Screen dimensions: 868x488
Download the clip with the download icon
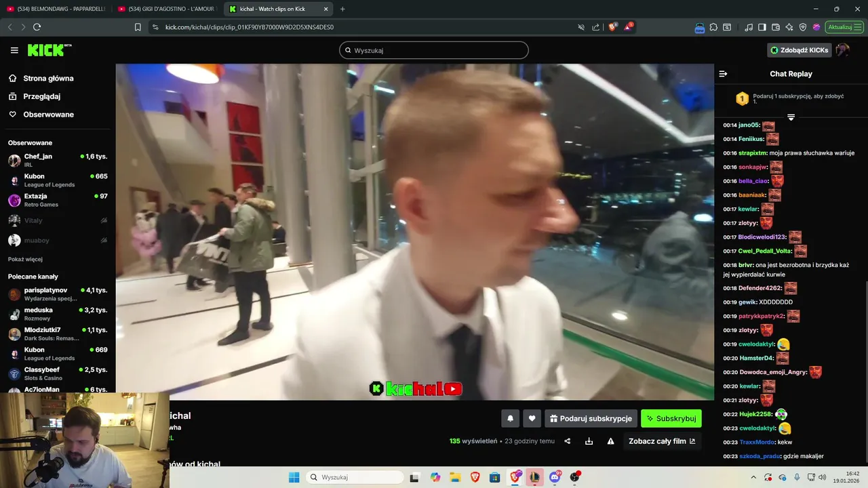coord(589,441)
